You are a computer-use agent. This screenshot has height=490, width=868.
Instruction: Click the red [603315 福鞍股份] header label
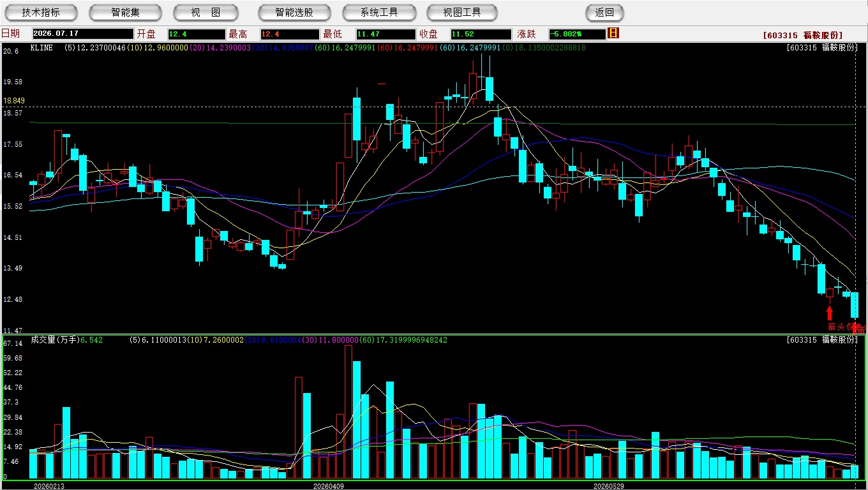803,35
